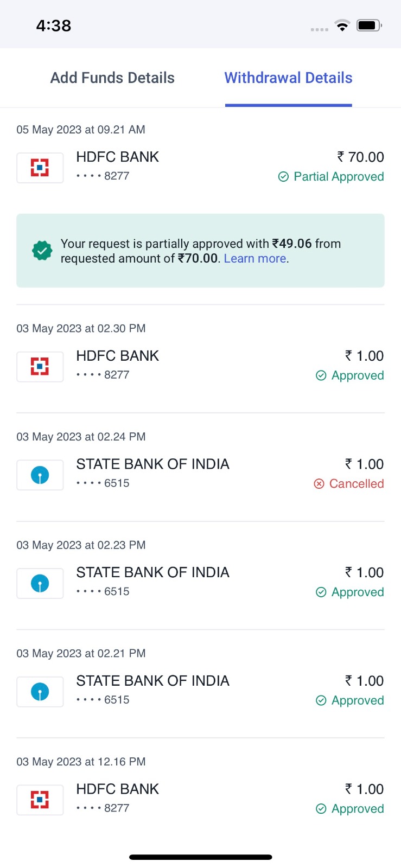Screen dimensions: 401x868
Task: Tap the Partial Approved checkmark icon
Action: (283, 177)
